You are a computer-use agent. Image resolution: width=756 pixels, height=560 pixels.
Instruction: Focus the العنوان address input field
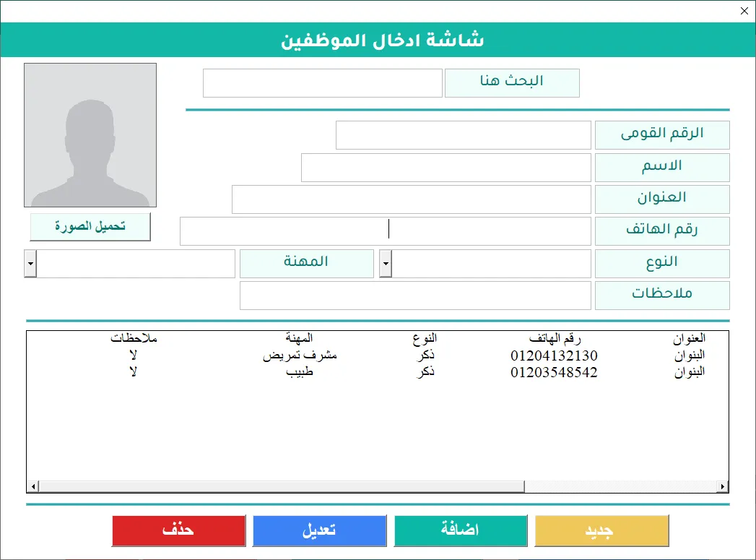click(x=412, y=199)
